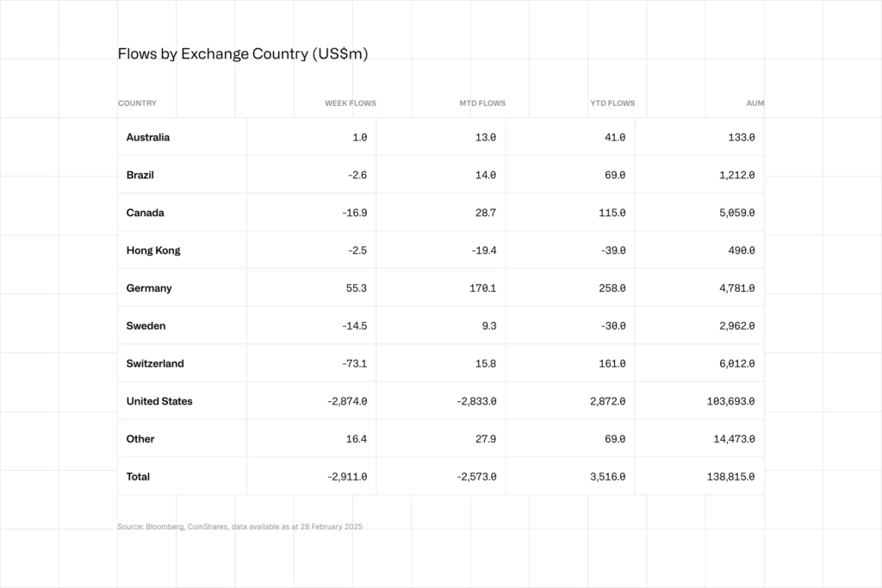Click Total AUM value 138,815.0

tap(730, 477)
